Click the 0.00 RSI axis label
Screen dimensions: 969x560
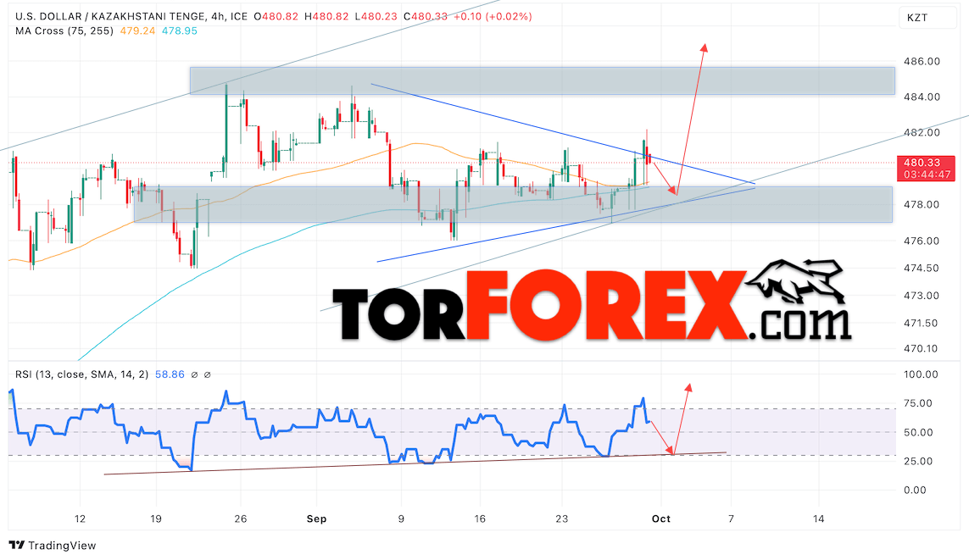[915, 491]
